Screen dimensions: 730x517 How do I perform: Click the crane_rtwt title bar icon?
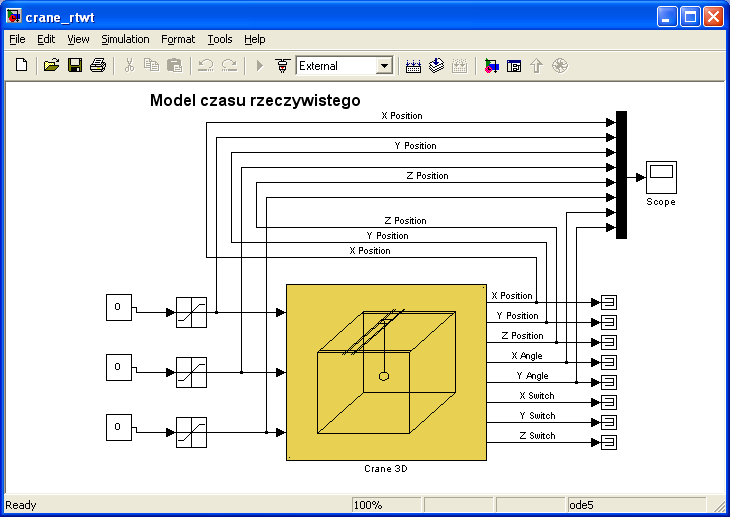pyautogui.click(x=14, y=16)
